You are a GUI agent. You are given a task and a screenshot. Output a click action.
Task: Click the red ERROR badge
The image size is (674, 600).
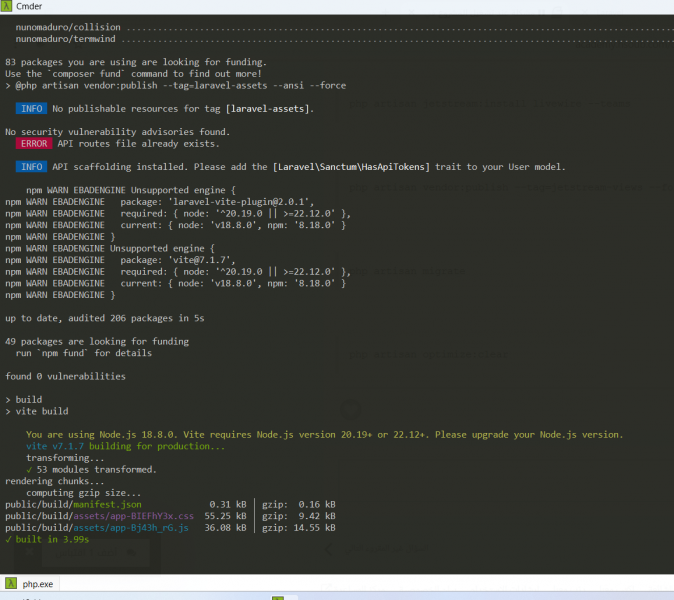tap(33, 144)
